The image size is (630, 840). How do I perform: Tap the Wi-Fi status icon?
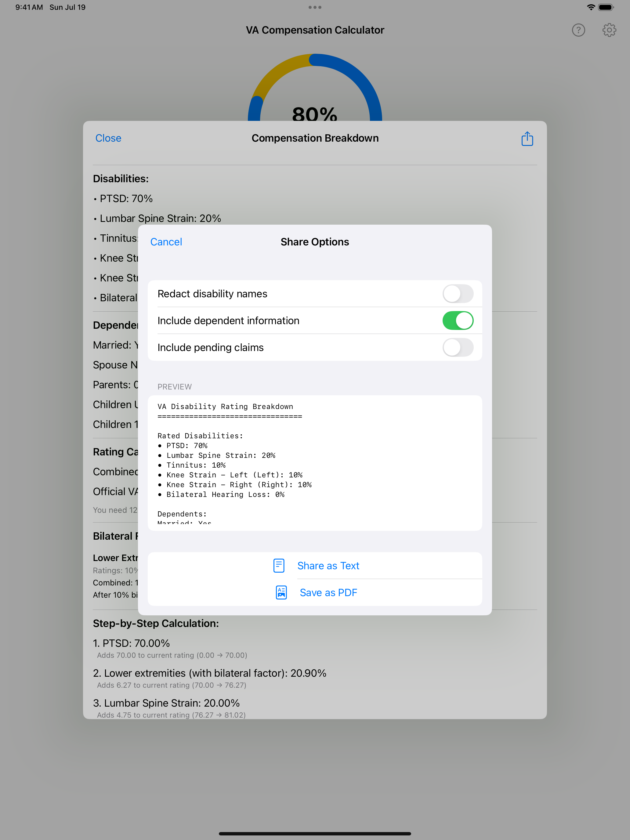tap(591, 7)
